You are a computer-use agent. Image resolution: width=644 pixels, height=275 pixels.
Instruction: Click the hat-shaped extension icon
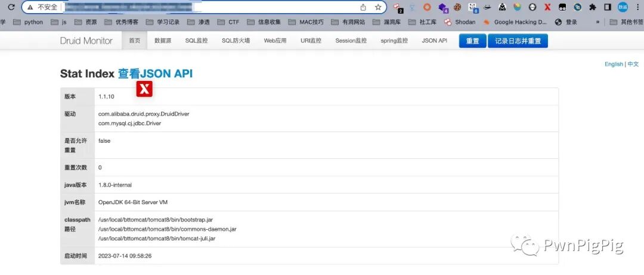coord(488,7)
